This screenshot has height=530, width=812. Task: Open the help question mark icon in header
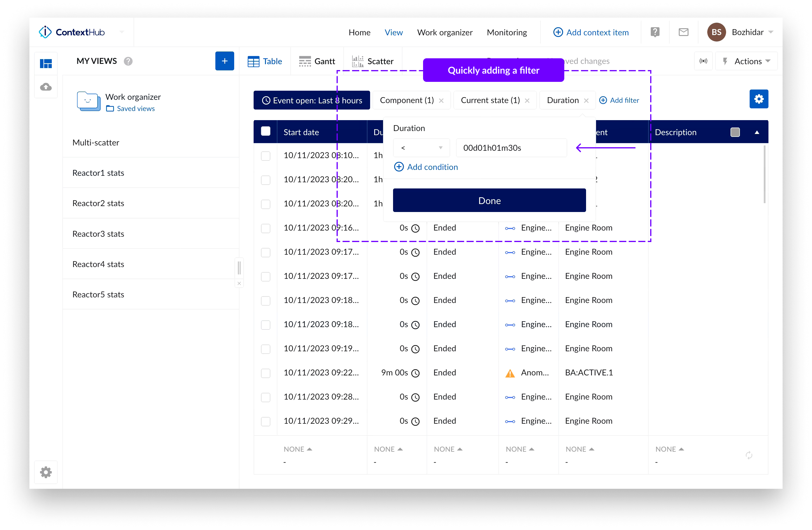click(x=655, y=32)
